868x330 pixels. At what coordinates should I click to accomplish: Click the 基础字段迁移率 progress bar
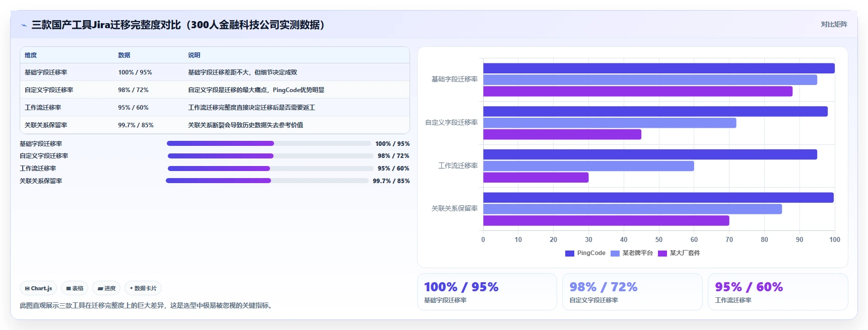[269, 143]
